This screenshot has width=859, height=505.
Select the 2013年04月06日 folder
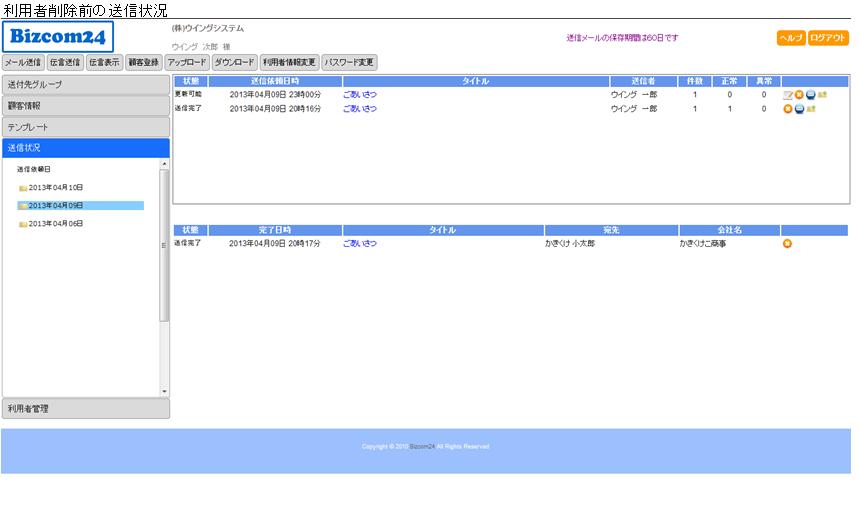pos(55,224)
